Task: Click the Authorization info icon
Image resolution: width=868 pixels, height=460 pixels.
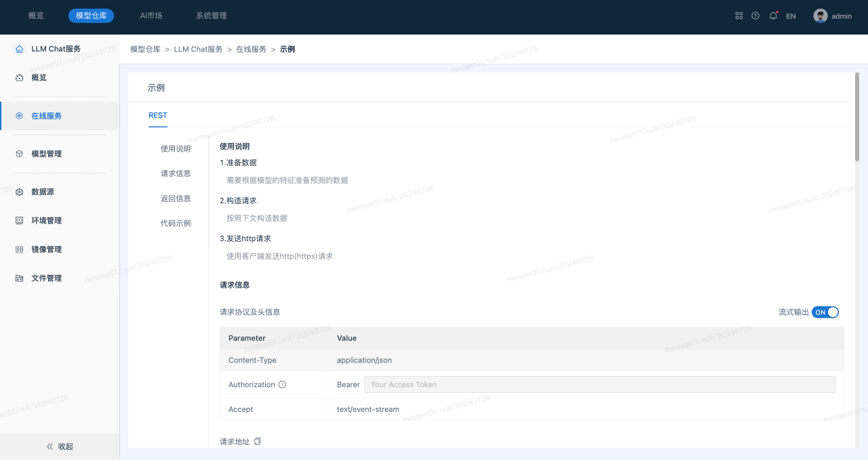Action: click(x=282, y=385)
